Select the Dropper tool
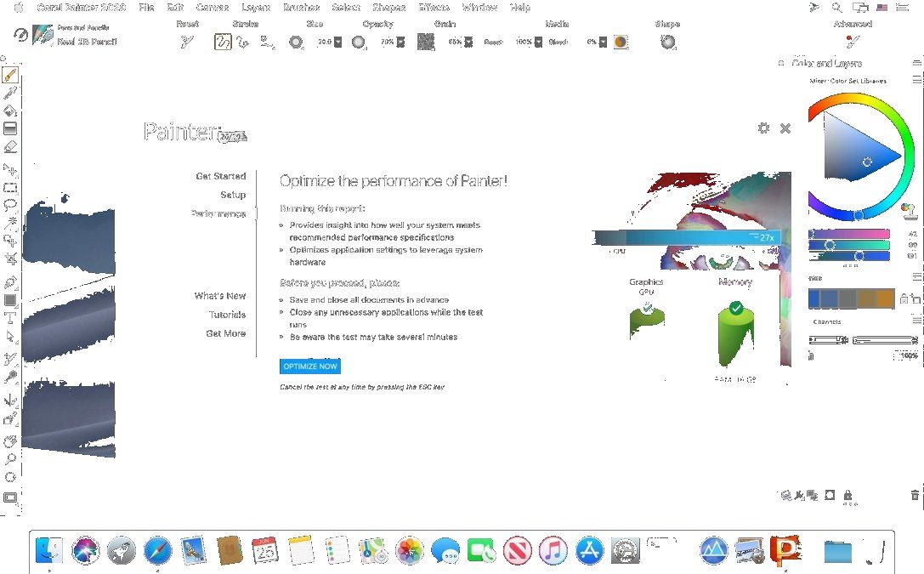Screen dimensions: 924x574 tap(10, 93)
